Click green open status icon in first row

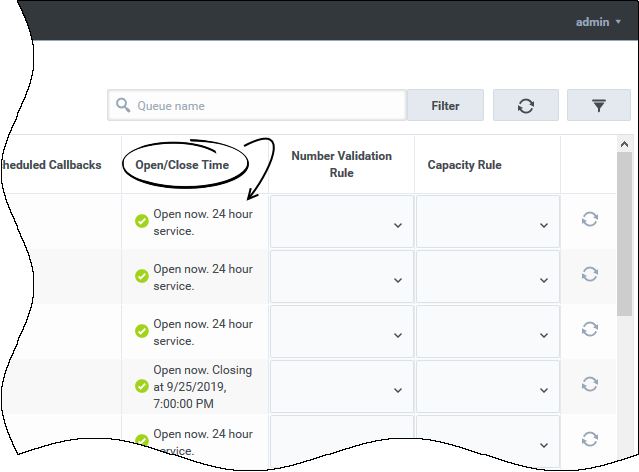tap(142, 221)
